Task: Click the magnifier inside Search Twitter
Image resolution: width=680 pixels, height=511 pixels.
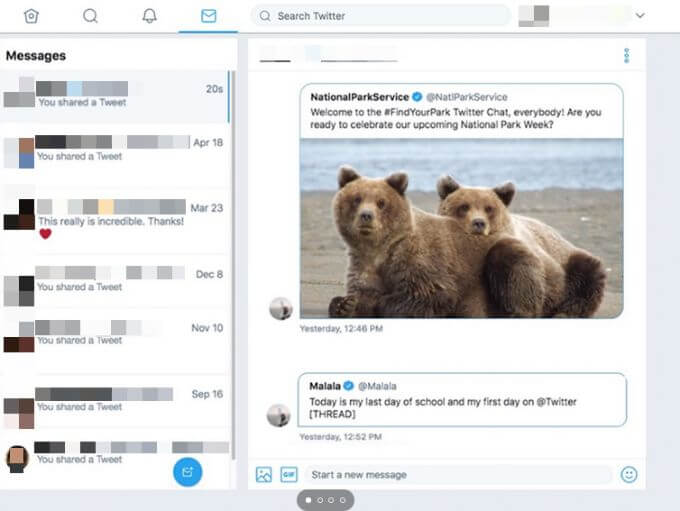Action: pos(265,16)
